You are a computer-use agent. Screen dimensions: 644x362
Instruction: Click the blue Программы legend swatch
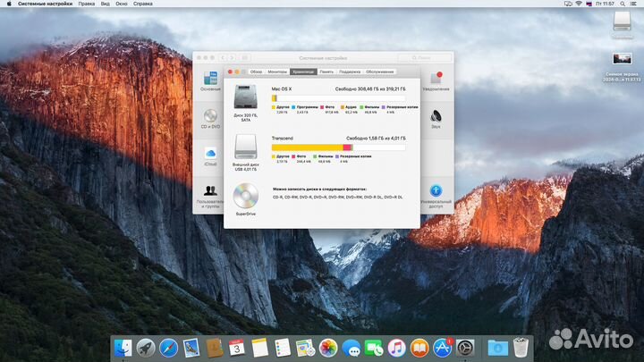coord(293,107)
